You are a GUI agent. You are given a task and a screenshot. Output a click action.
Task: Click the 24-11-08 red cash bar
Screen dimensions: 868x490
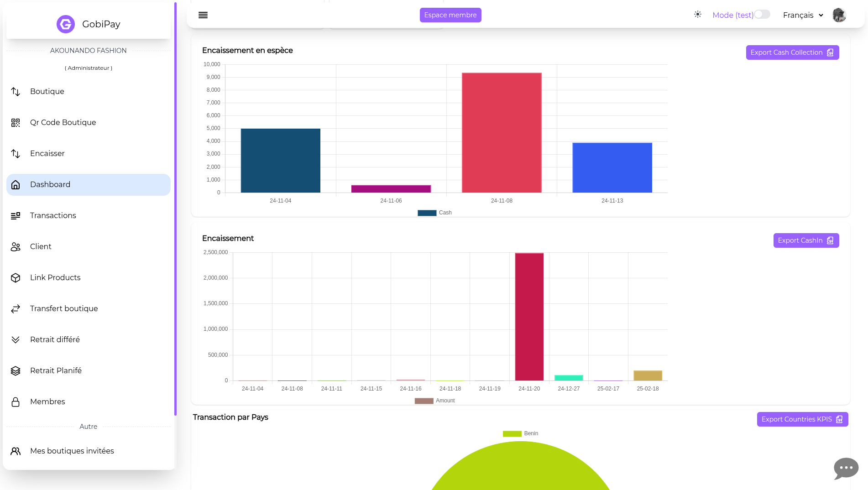click(x=502, y=133)
